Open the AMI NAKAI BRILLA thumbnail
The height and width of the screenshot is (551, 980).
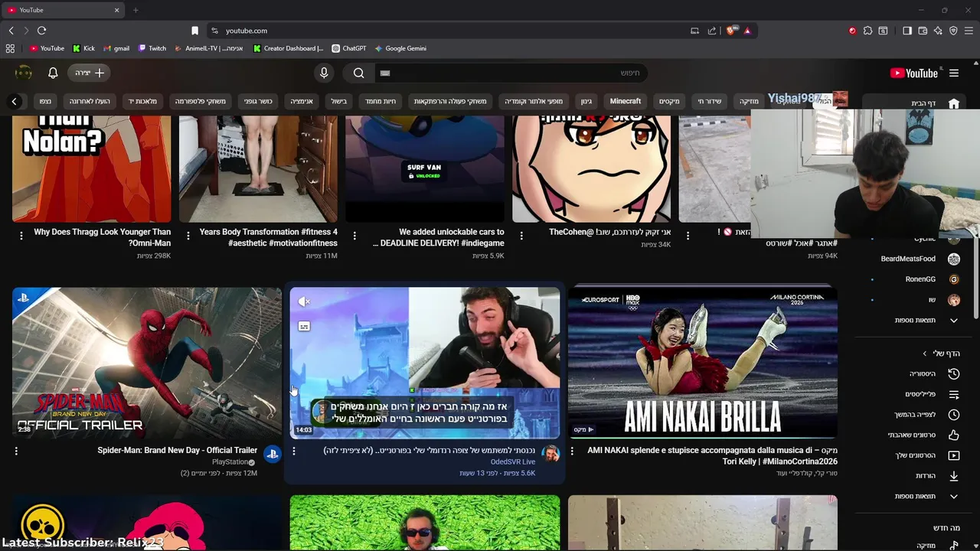point(703,363)
